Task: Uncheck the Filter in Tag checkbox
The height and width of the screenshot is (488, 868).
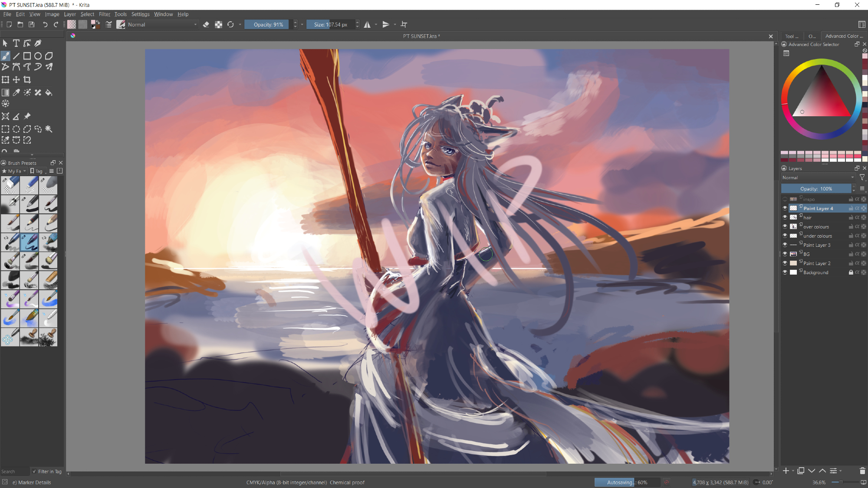Action: click(34, 472)
